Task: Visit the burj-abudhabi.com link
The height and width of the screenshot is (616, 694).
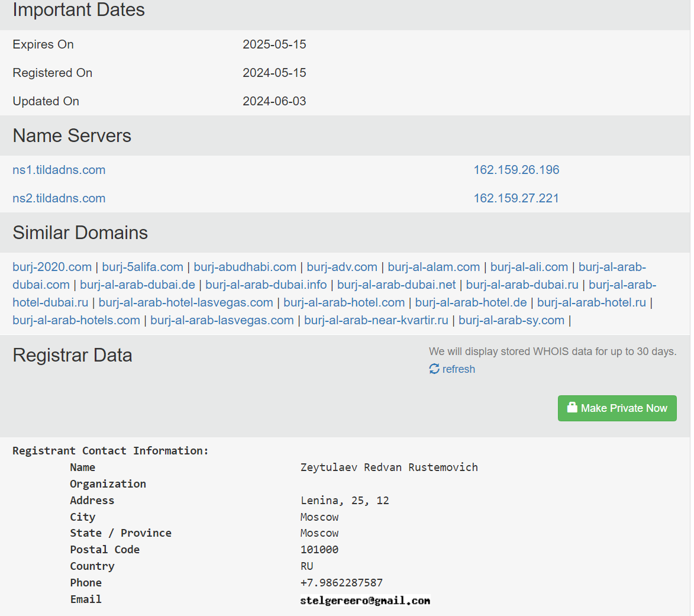Action: click(x=245, y=267)
